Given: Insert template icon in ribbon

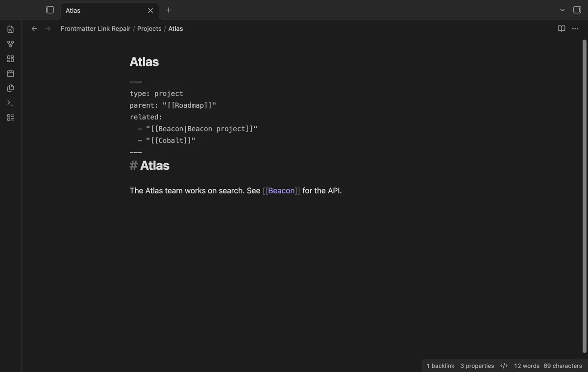Looking at the screenshot, I should pyautogui.click(x=10, y=88).
